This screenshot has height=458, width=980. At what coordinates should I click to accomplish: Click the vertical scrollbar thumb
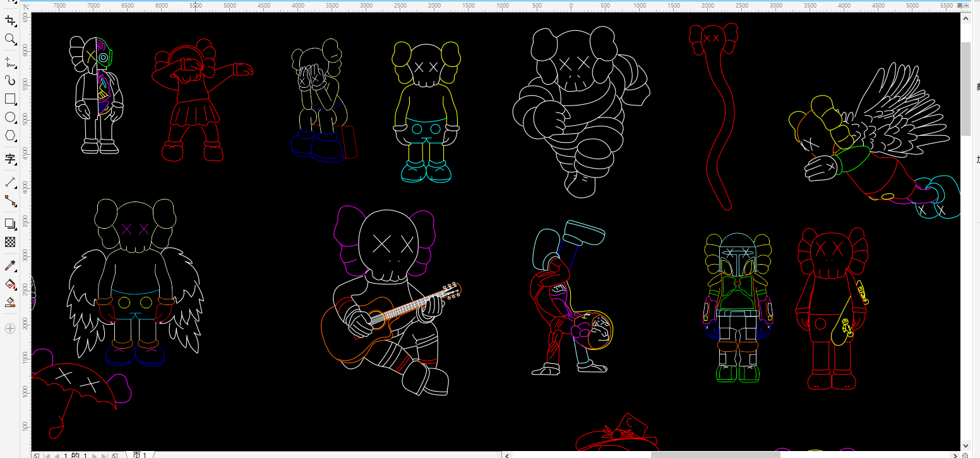(x=965, y=88)
